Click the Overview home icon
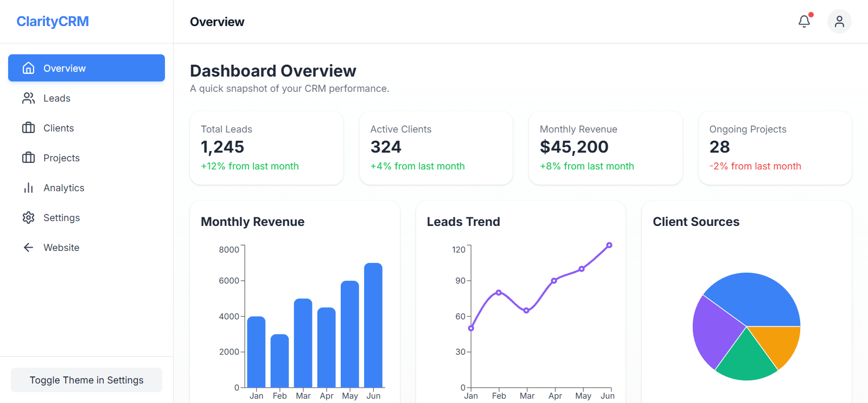Viewport: 868px width, 403px height. click(x=28, y=68)
